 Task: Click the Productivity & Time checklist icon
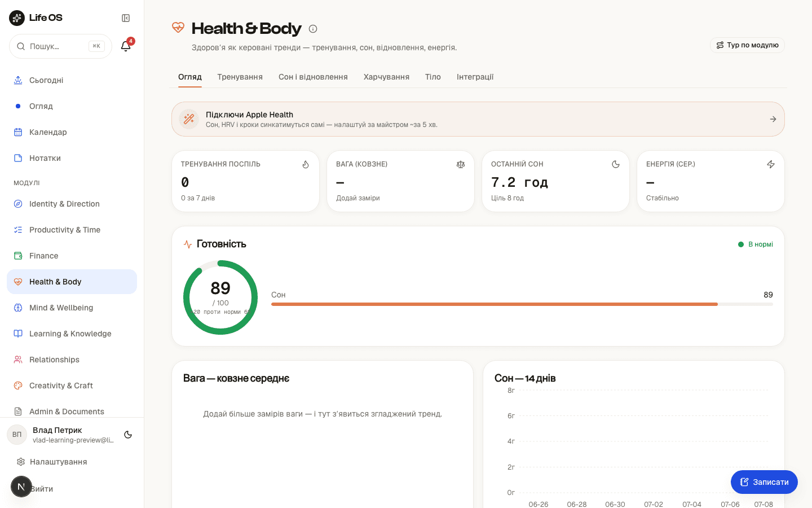pyautogui.click(x=18, y=230)
